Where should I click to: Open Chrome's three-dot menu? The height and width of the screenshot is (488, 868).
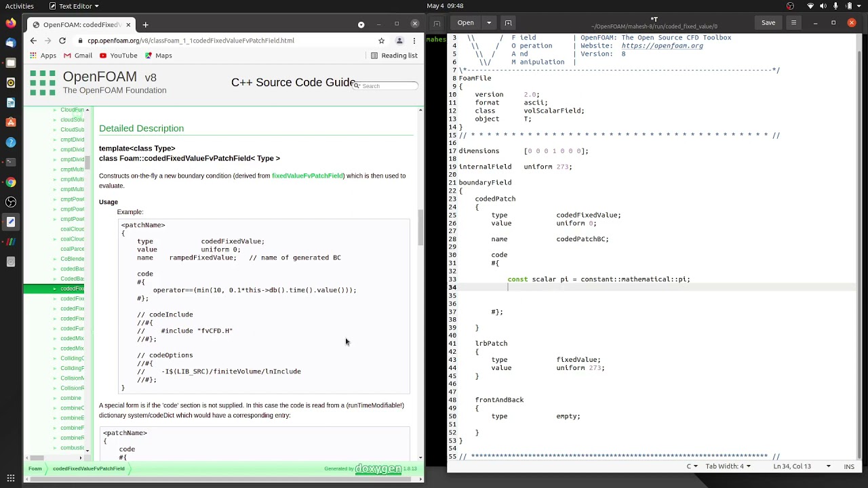(x=414, y=41)
